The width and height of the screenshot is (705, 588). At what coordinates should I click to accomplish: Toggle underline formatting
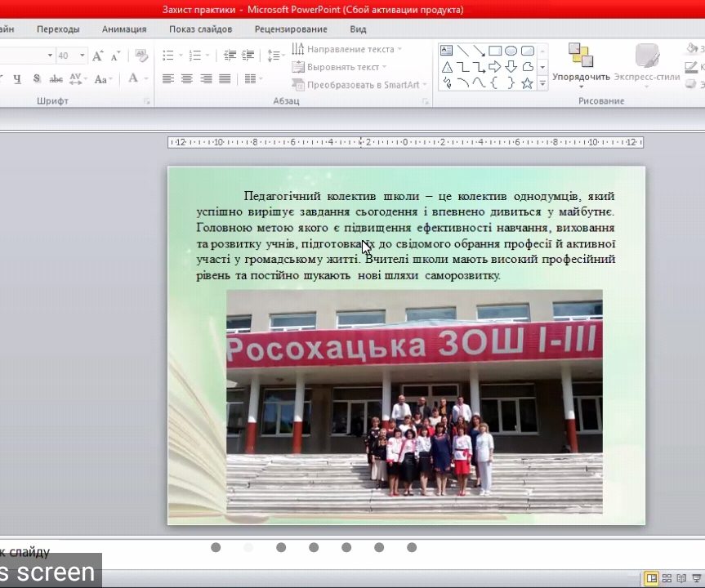[x=16, y=78]
